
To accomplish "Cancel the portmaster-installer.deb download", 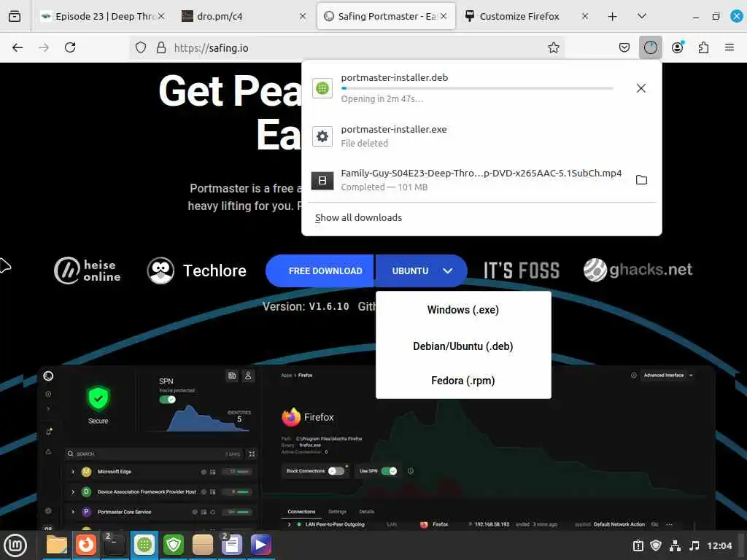I will pos(641,88).
